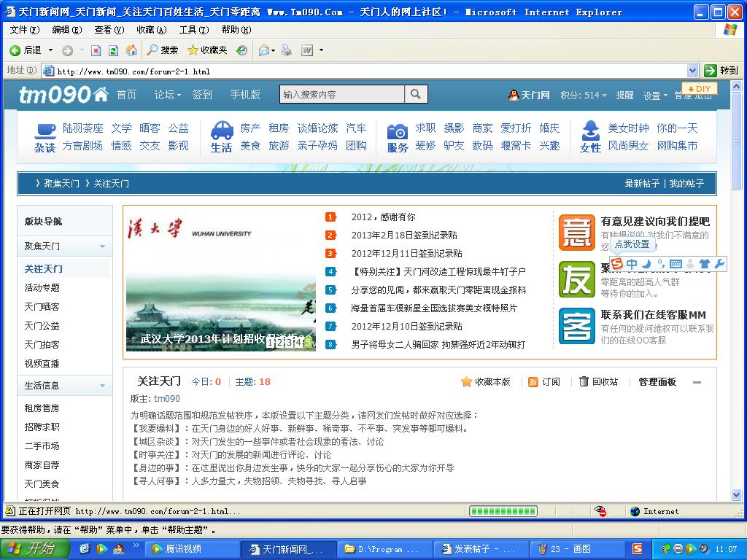Click the 回收站 trash bin icon
747x560 pixels.
coord(584,381)
